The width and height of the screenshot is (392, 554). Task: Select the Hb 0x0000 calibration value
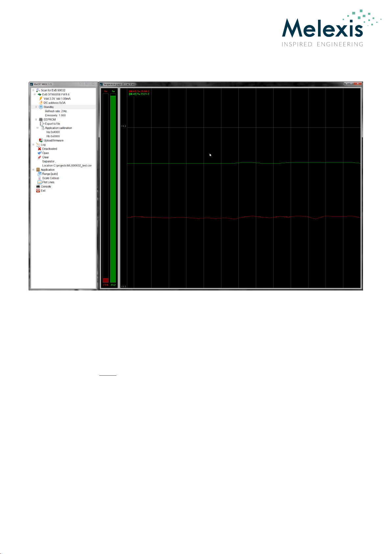(x=53, y=136)
